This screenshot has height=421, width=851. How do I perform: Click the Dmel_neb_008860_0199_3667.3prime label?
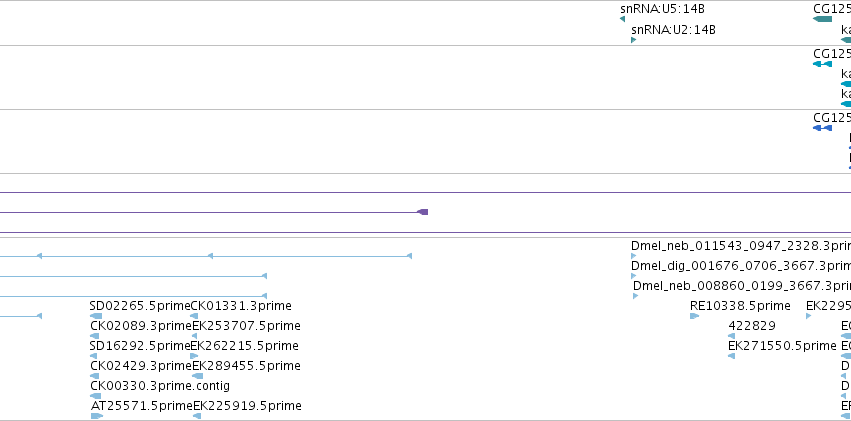click(x=741, y=286)
